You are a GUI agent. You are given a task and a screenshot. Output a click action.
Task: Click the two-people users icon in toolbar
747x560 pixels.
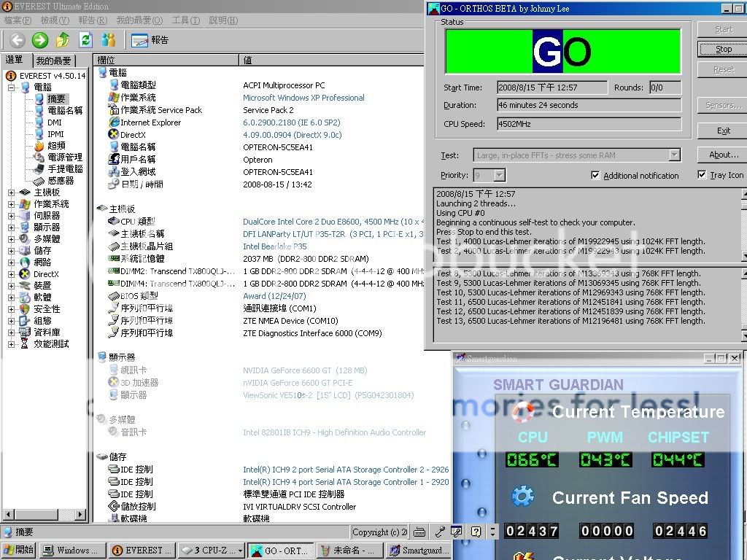pos(109,40)
